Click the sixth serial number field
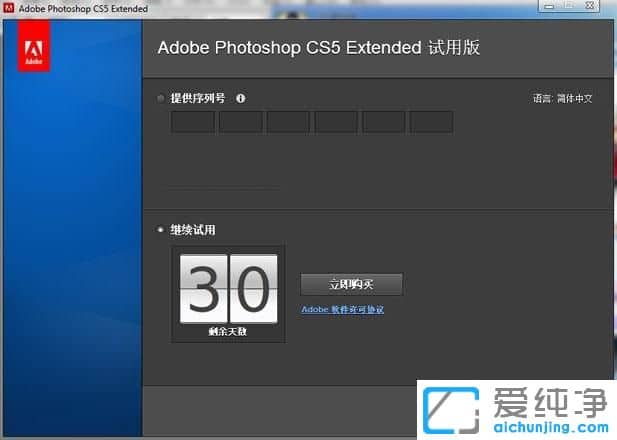The width and height of the screenshot is (617, 440). coord(432,122)
